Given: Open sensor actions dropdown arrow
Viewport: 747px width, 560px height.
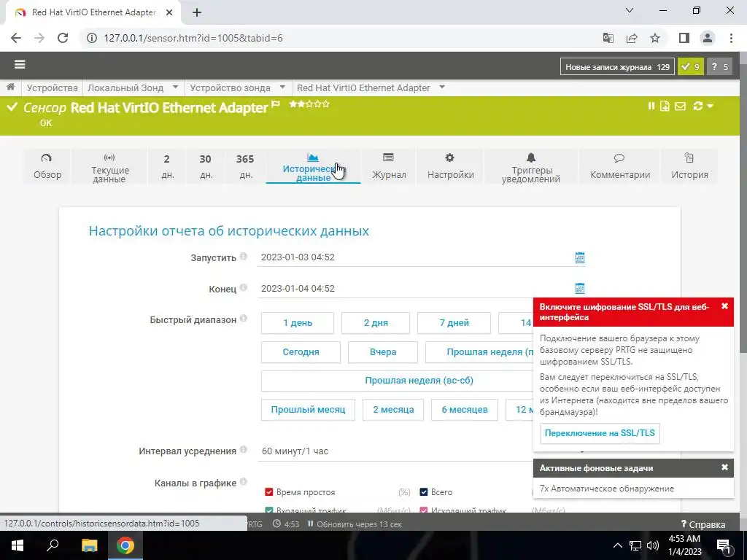Looking at the screenshot, I should (711, 106).
